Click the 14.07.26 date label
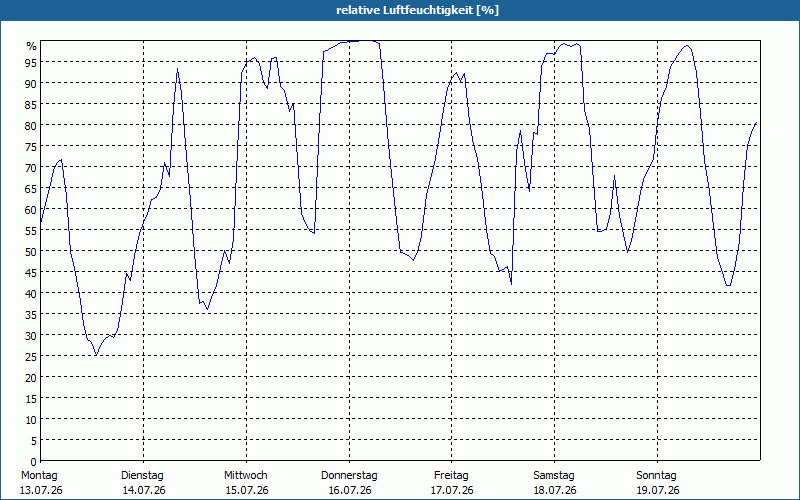This screenshot has width=800, height=500. pos(144,490)
